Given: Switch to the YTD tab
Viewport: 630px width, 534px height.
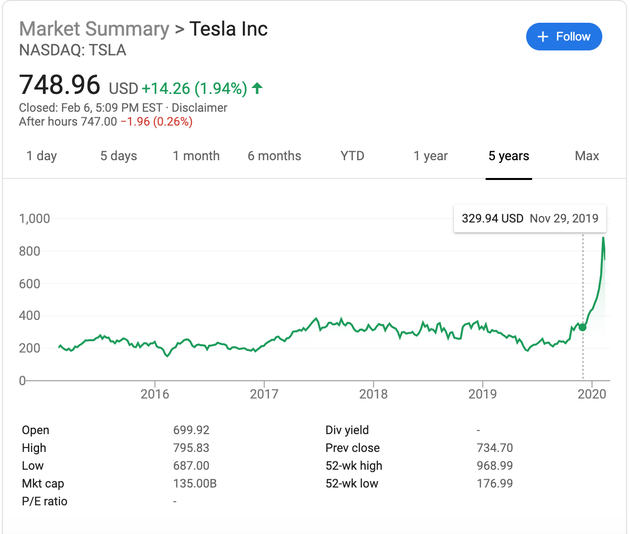Looking at the screenshot, I should [x=352, y=156].
